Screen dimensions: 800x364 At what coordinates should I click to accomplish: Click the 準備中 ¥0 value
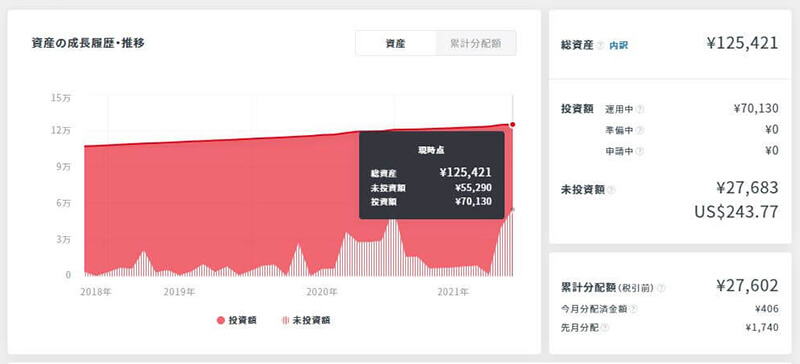pos(772,130)
